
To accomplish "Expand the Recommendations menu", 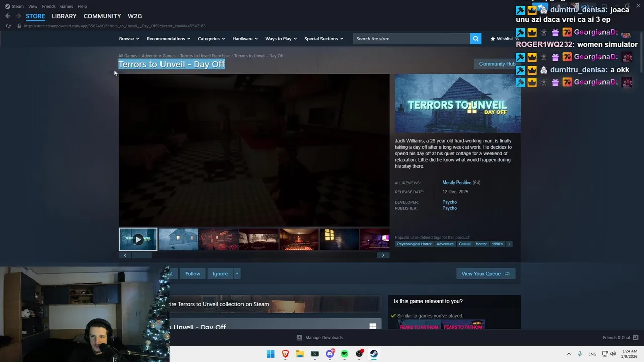I will 169,39.
